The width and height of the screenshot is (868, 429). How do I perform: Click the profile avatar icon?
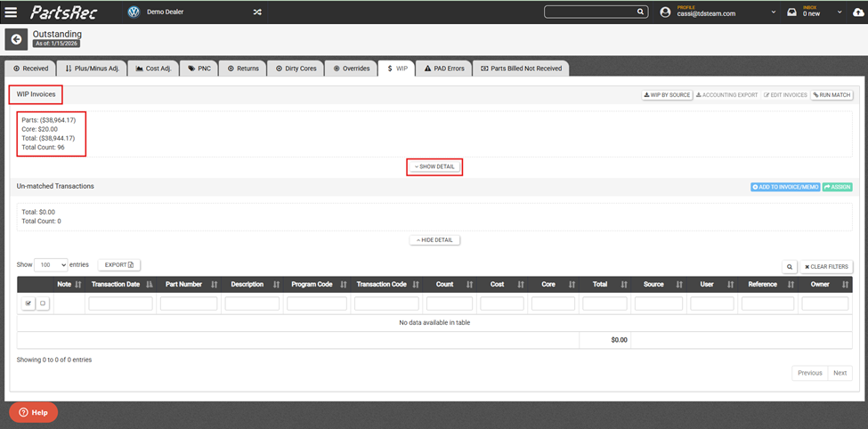[x=665, y=12]
